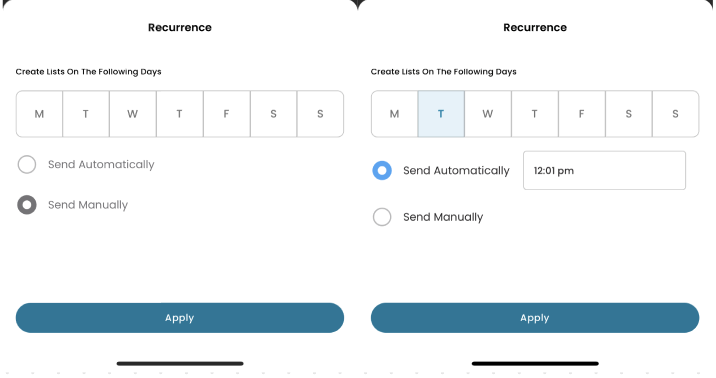Image resolution: width=716 pixels, height=378 pixels.
Task: Select Wednesday in the left panel day picker
Action: point(132,114)
